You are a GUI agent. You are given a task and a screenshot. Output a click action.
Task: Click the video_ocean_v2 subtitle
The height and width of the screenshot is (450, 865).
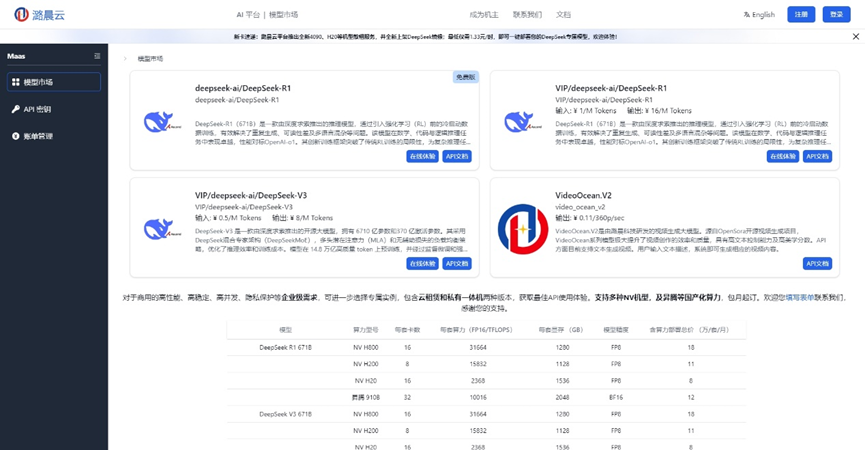coord(580,207)
